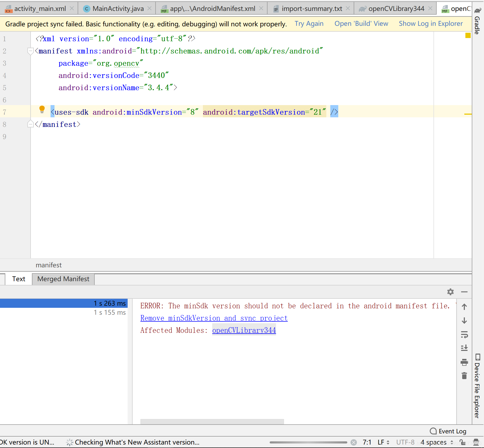Cancel the background task in status bar

(x=354, y=442)
